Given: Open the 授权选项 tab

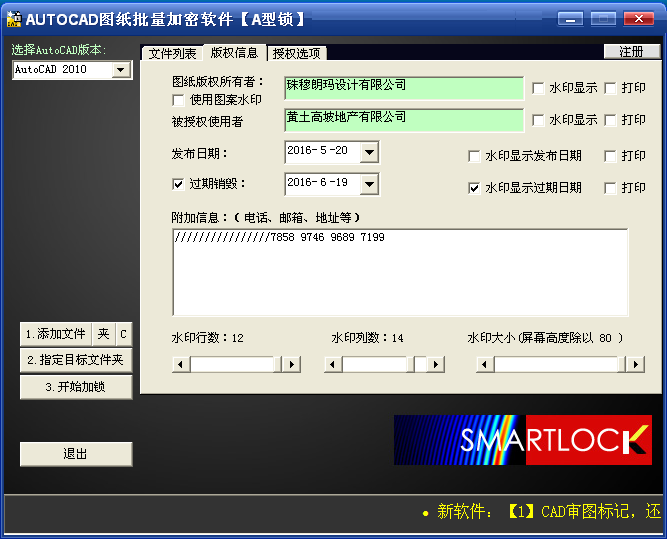Looking at the screenshot, I should tap(296, 54).
